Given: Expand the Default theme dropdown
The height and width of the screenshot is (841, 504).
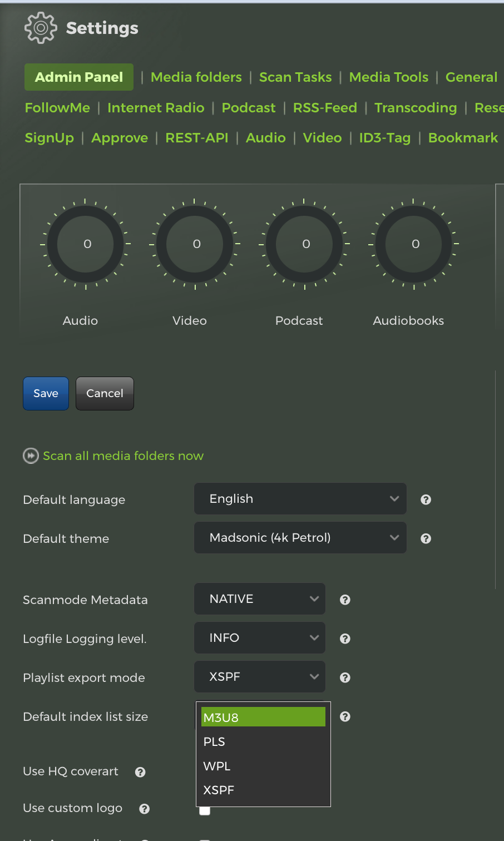Looking at the screenshot, I should tap(300, 538).
